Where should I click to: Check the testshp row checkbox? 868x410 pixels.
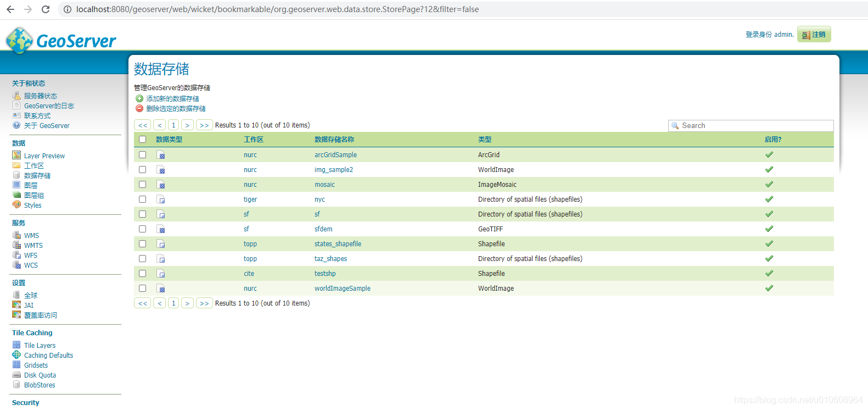(x=143, y=274)
